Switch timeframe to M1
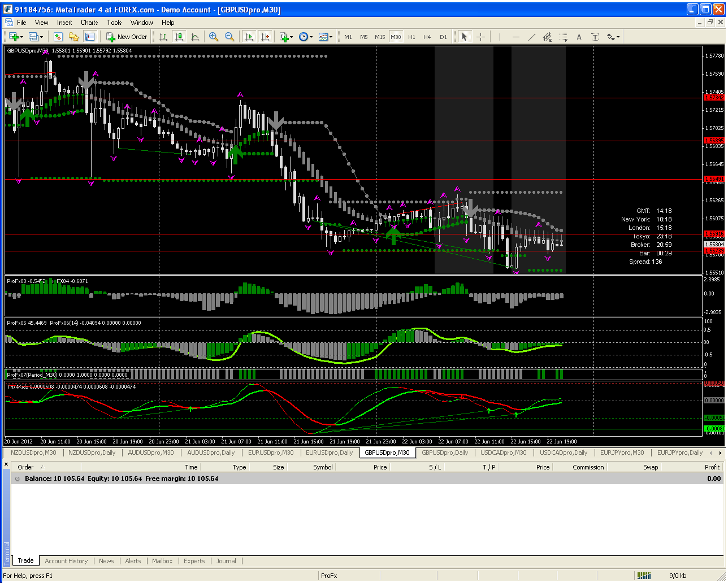 pyautogui.click(x=348, y=37)
